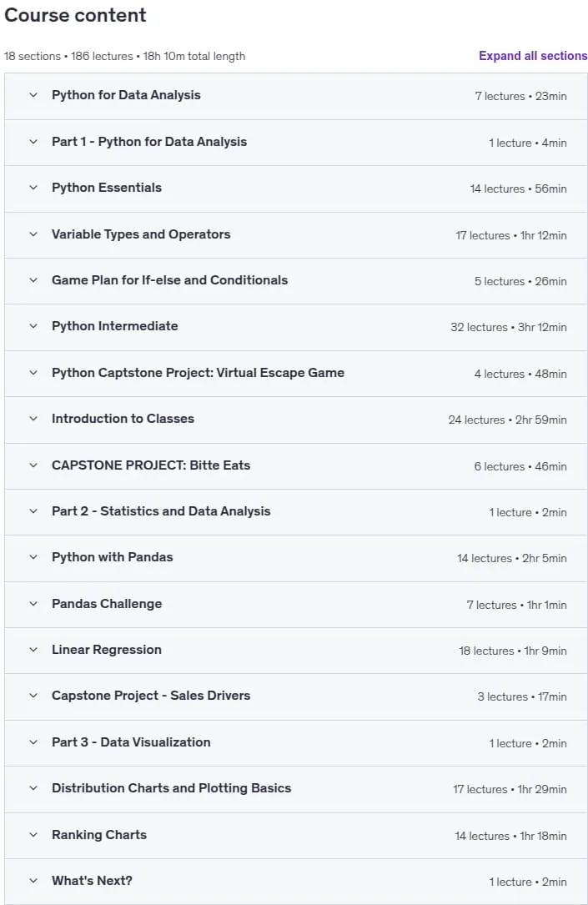Open chevron for Variable Types and Operators

pos(33,234)
